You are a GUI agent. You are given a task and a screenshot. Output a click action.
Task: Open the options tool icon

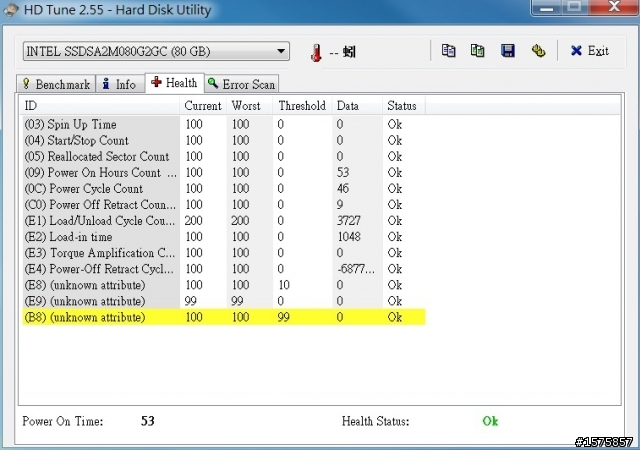click(x=538, y=51)
